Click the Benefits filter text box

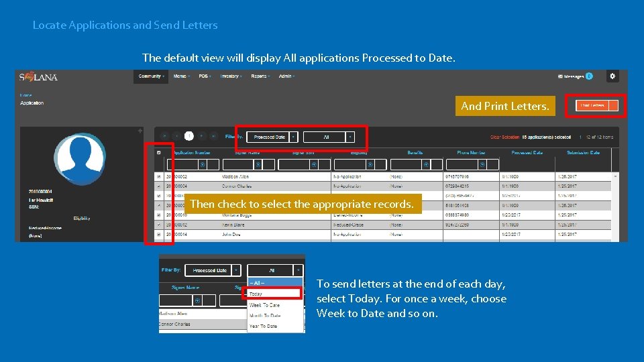[x=407, y=165]
